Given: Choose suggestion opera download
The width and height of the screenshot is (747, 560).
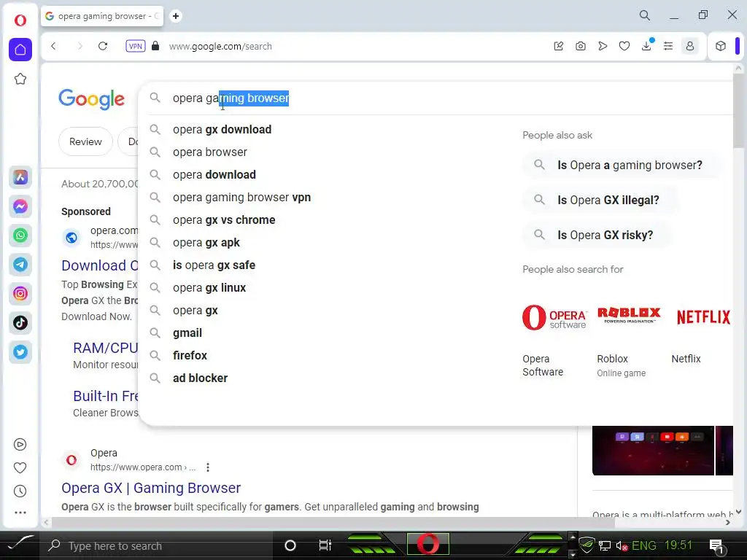Looking at the screenshot, I should point(214,175).
